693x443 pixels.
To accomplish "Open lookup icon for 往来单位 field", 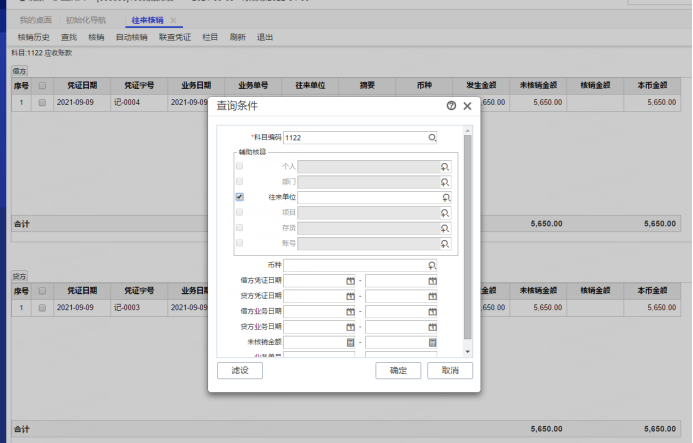I will 445,198.
